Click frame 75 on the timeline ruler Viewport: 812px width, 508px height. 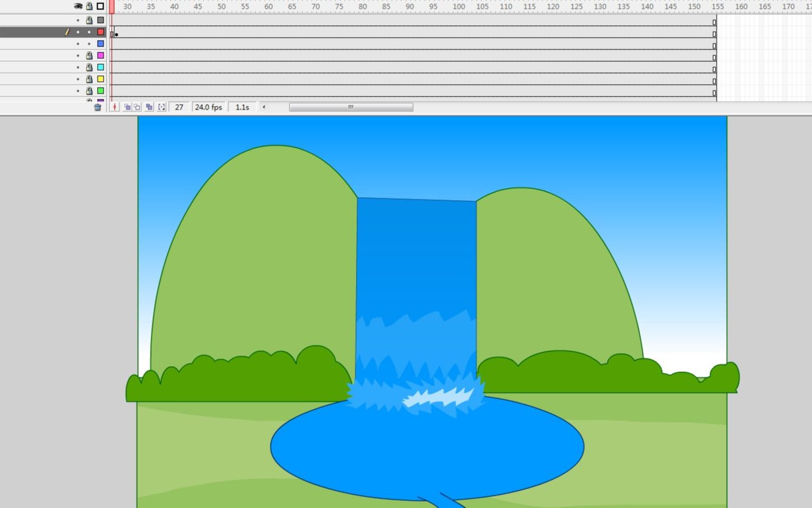340,6
